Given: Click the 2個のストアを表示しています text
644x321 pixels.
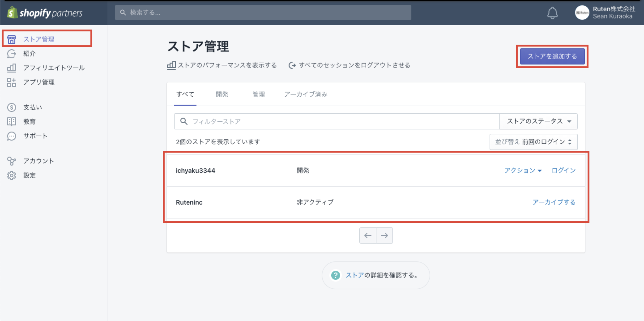Looking at the screenshot, I should (218, 142).
